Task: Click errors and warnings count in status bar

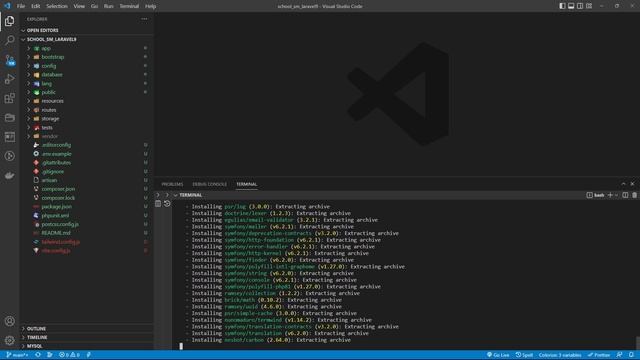Action: [69, 355]
